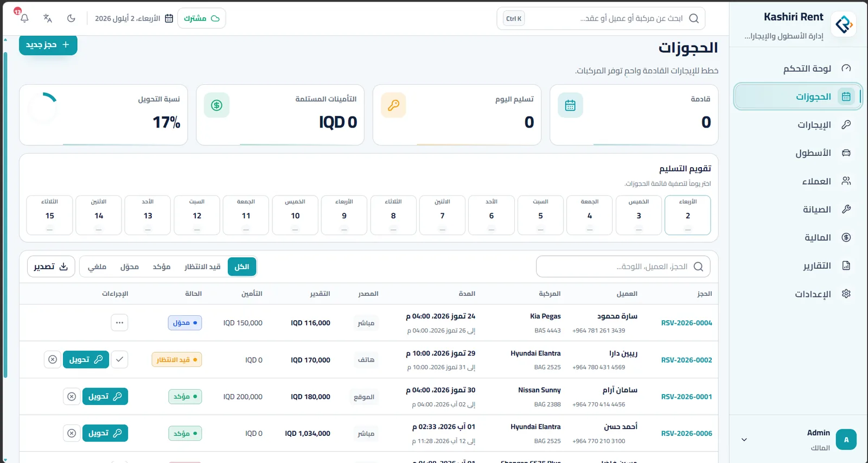Click the key icon in تسليم اليوم card
The height and width of the screenshot is (463, 868).
click(393, 105)
